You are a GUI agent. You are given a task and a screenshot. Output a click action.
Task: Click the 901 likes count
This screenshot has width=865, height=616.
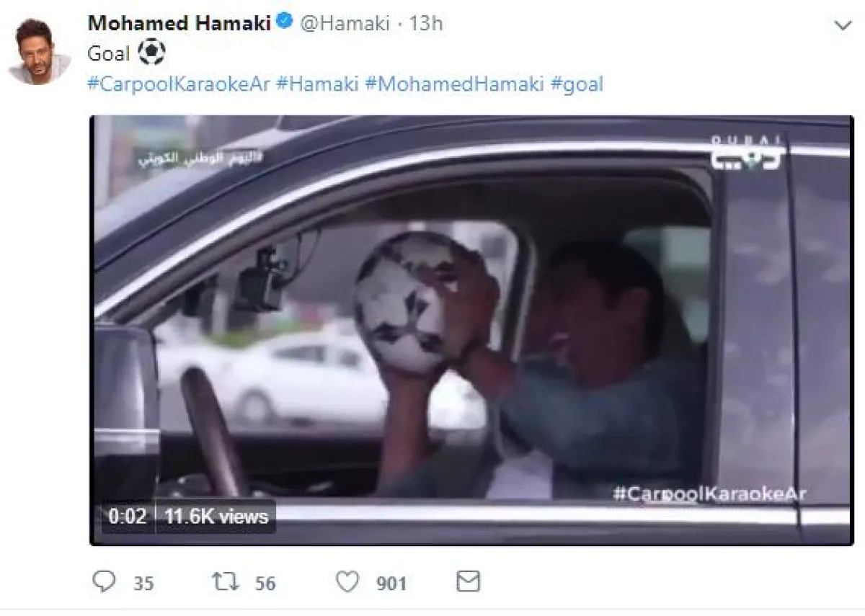click(x=391, y=583)
